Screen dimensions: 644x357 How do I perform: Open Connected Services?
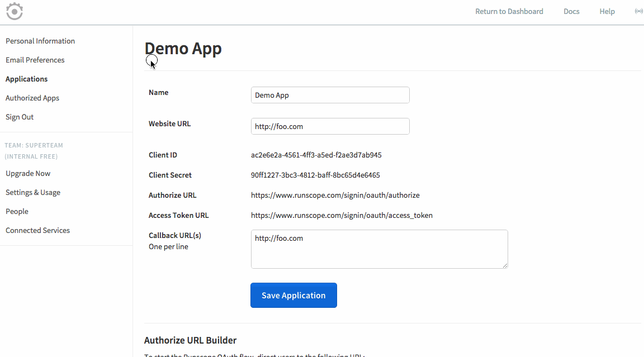coord(38,230)
